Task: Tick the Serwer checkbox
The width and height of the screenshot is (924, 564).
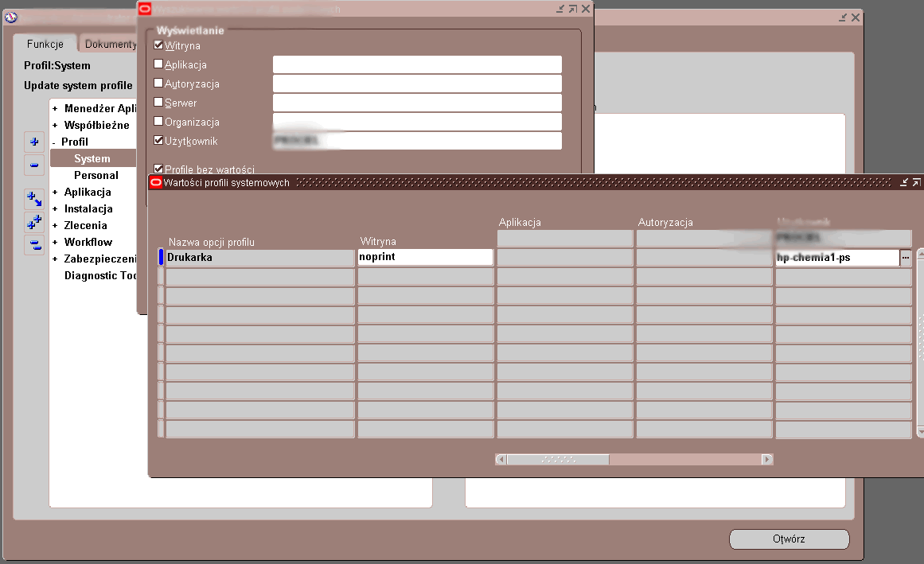Action: tap(158, 103)
